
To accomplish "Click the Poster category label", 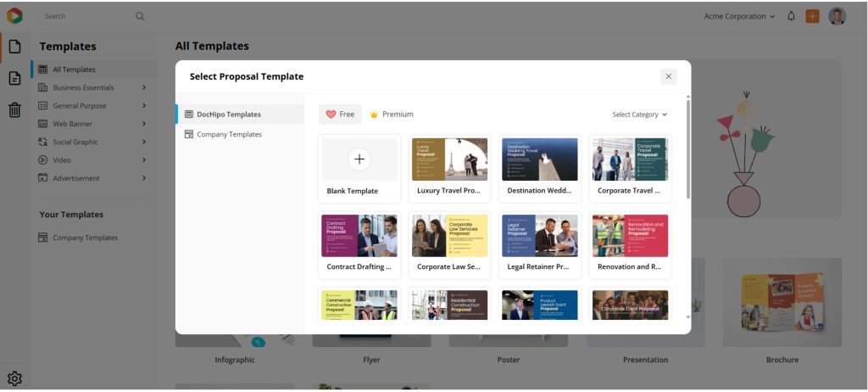I will (x=509, y=360).
